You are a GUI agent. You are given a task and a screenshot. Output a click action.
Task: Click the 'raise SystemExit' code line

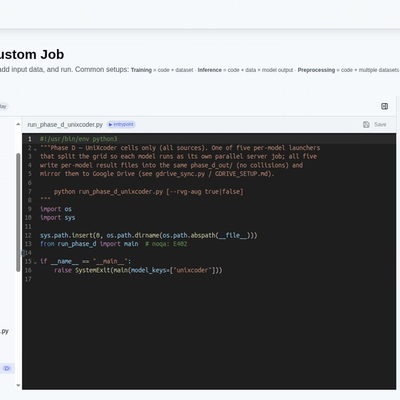[138, 270]
